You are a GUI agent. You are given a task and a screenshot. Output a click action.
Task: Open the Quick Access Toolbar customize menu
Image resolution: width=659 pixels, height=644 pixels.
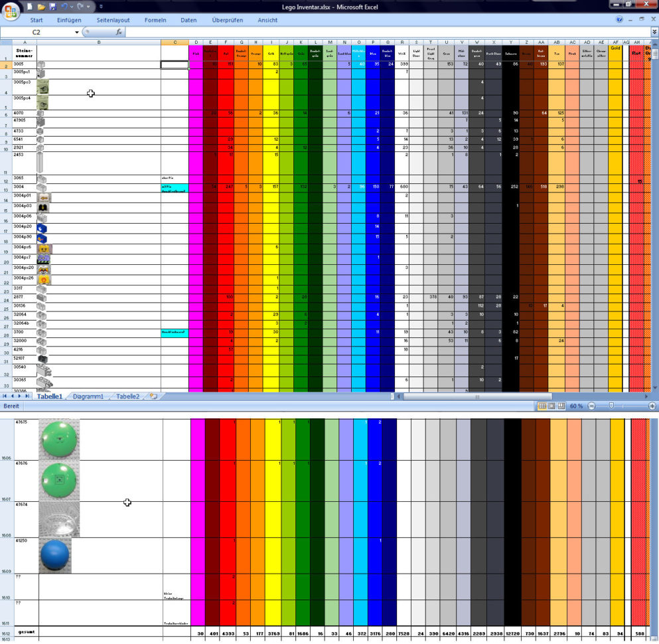coord(101,6)
